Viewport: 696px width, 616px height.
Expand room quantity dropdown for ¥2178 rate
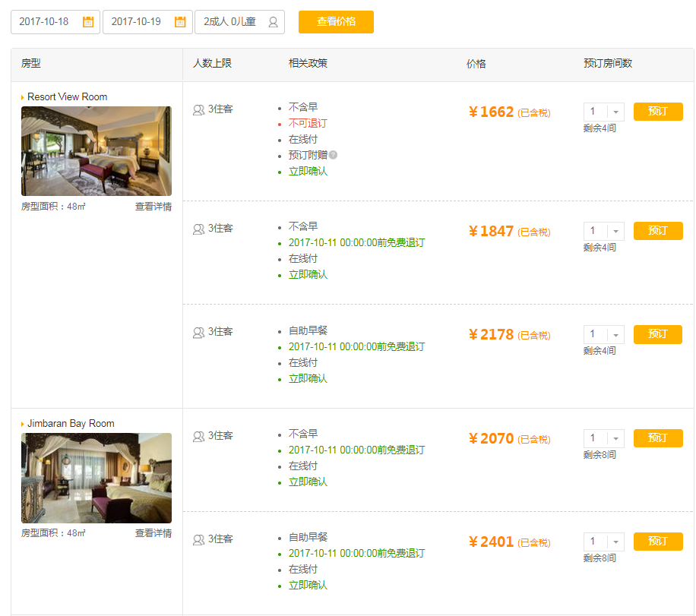coord(615,335)
